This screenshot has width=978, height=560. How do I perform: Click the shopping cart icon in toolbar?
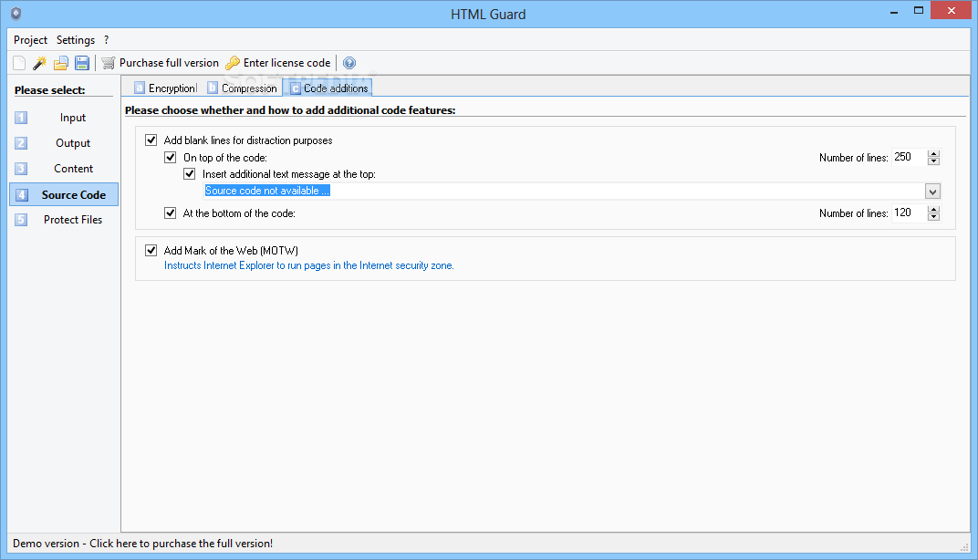click(109, 63)
